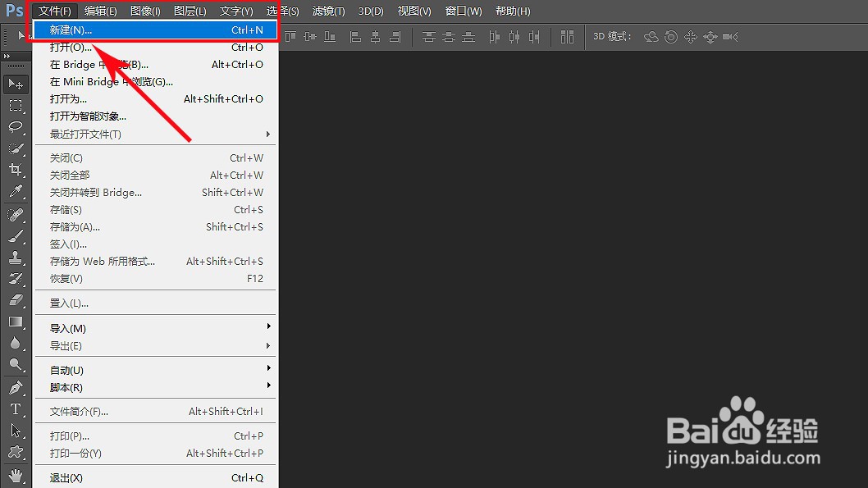Viewport: 868px width, 488px height.
Task: Open the 滤镜(T) menu
Action: pyautogui.click(x=329, y=11)
